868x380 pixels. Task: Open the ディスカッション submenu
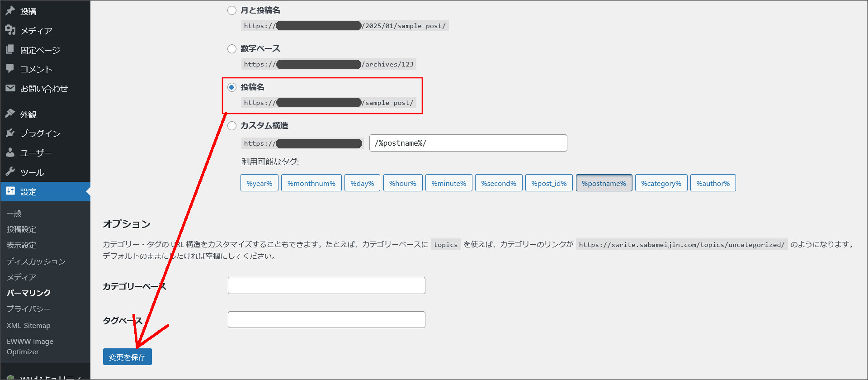tap(36, 261)
